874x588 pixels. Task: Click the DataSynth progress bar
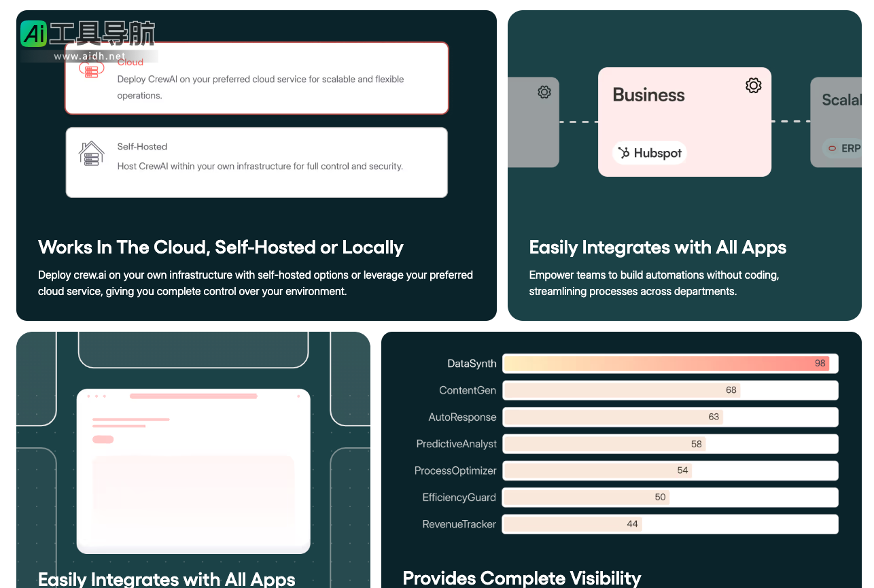click(669, 364)
